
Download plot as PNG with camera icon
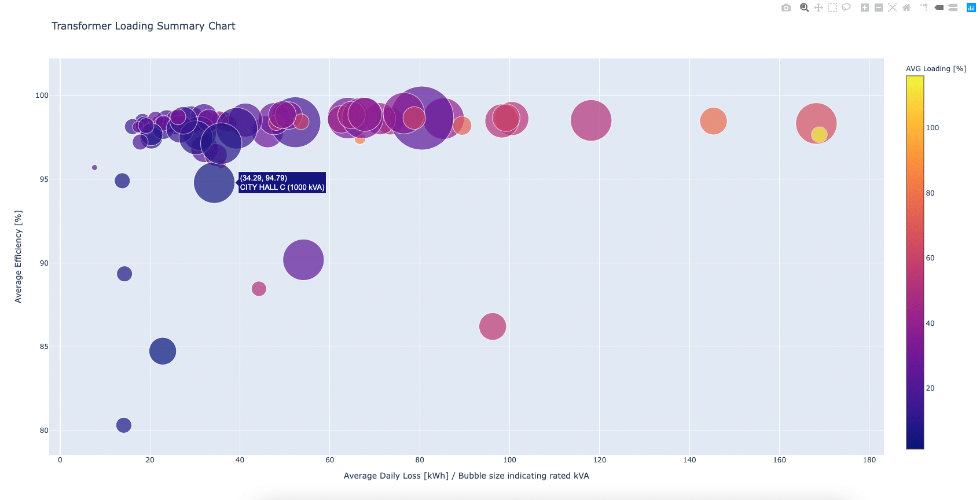coord(786,8)
